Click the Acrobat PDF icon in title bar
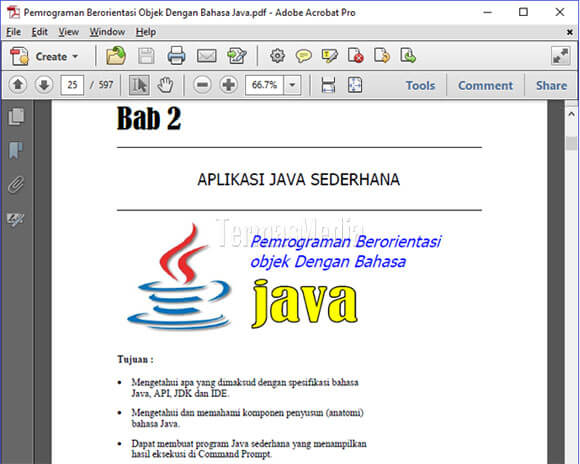This screenshot has width=580, height=464. [14, 12]
